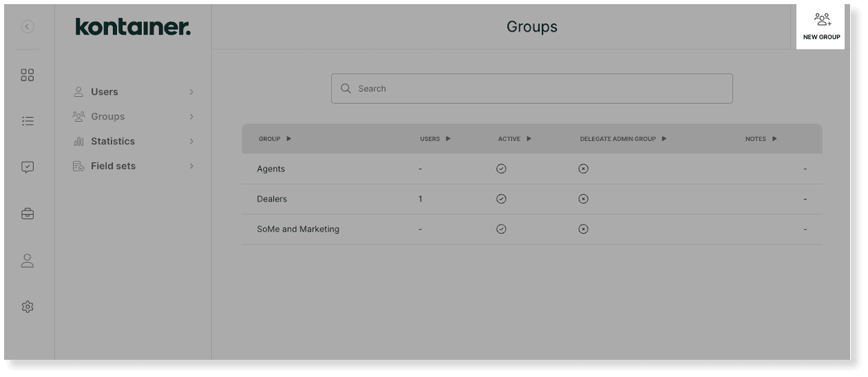This screenshot has height=377, width=868.
Task: Sort by the DELEGATE ADMIN GROUP column header
Action: (x=623, y=139)
